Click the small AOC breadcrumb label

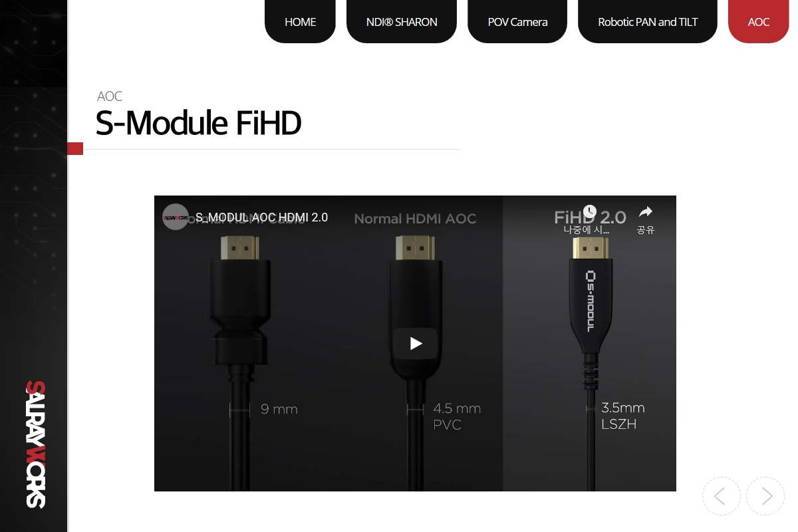pos(110,96)
